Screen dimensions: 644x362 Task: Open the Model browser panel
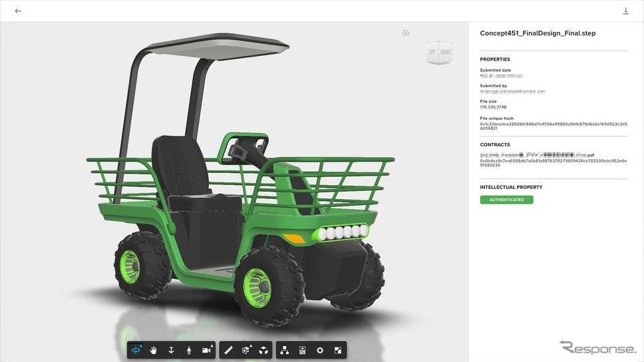point(284,350)
